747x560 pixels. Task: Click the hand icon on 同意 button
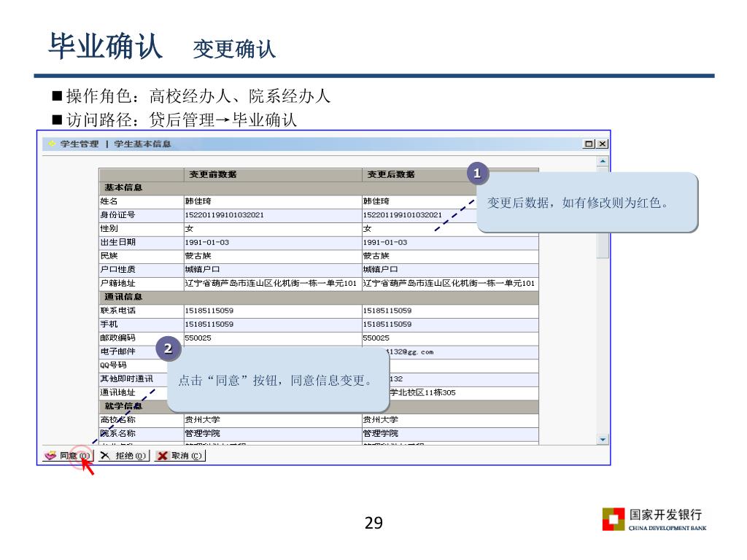(50, 456)
